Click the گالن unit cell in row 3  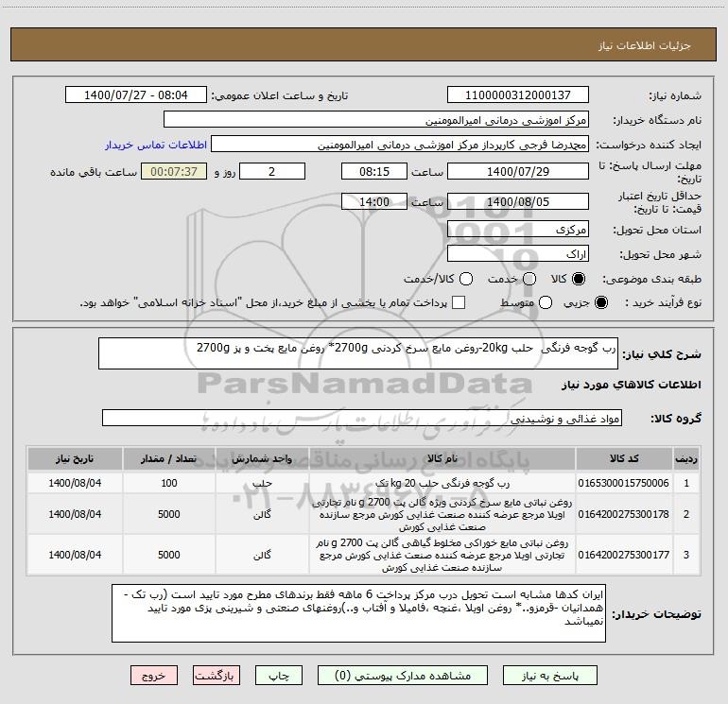tap(262, 555)
